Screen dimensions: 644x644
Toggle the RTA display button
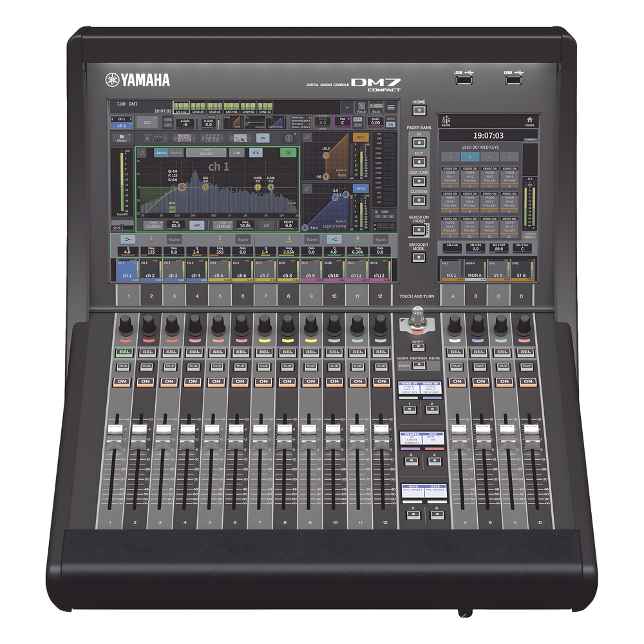[256, 153]
